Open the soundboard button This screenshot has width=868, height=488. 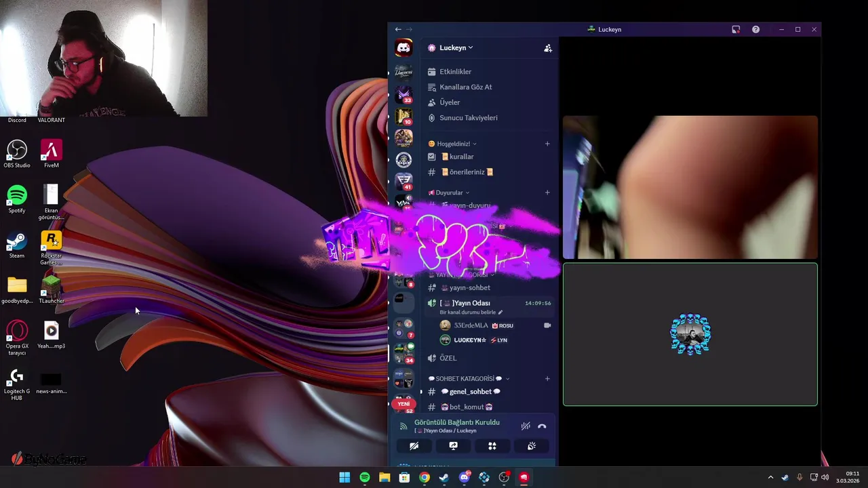(532, 446)
